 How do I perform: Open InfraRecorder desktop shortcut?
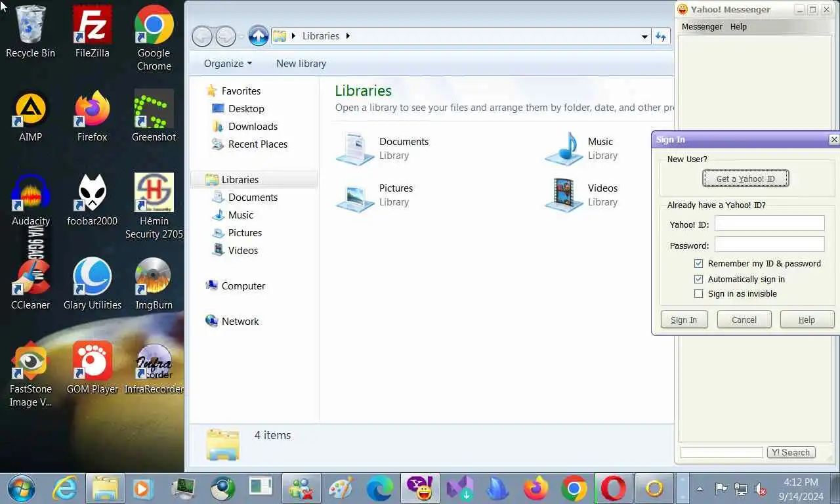154,368
